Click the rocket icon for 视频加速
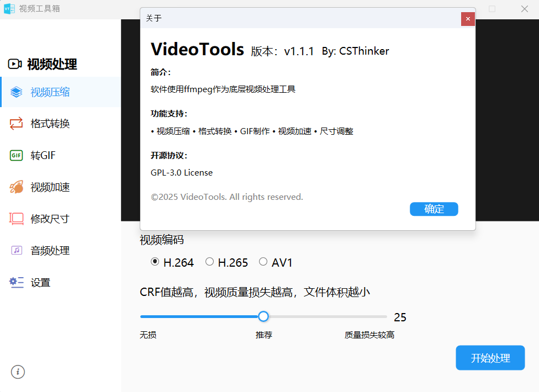This screenshot has height=392, width=539. pos(16,187)
